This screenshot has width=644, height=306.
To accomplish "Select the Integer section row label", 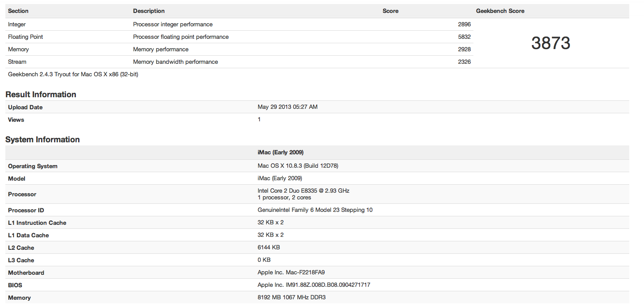I will pyautogui.click(x=17, y=25).
